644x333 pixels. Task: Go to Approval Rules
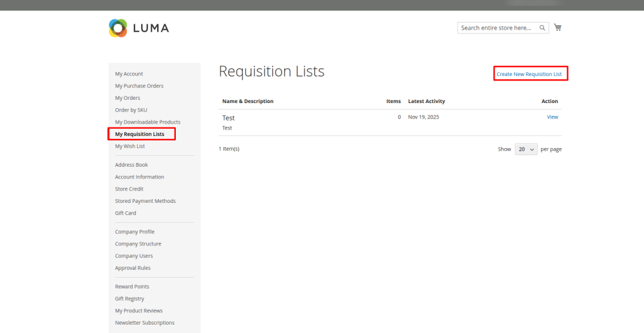click(133, 268)
